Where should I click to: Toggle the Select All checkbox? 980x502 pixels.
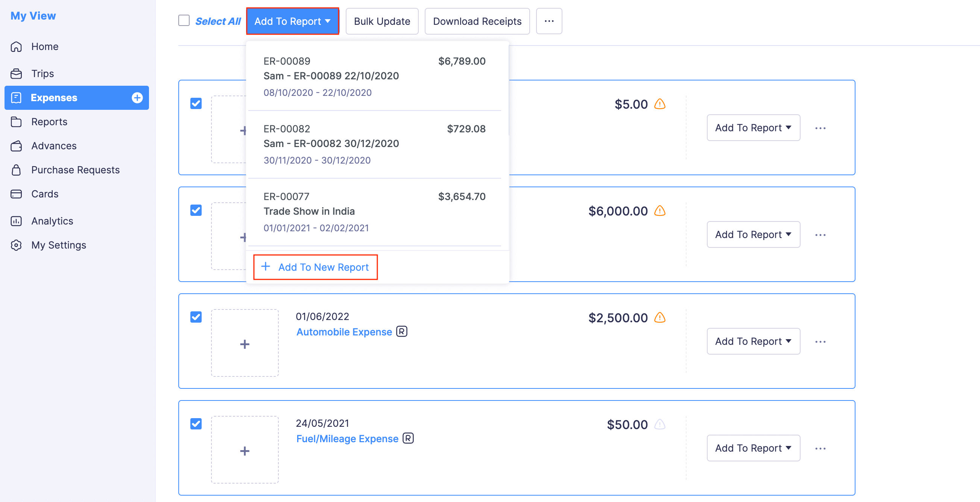(x=184, y=21)
